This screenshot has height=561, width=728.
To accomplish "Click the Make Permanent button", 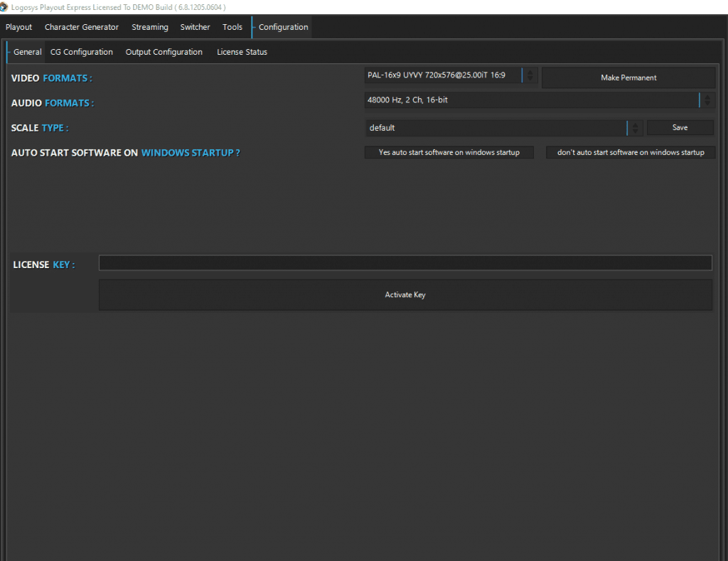I will coord(628,78).
